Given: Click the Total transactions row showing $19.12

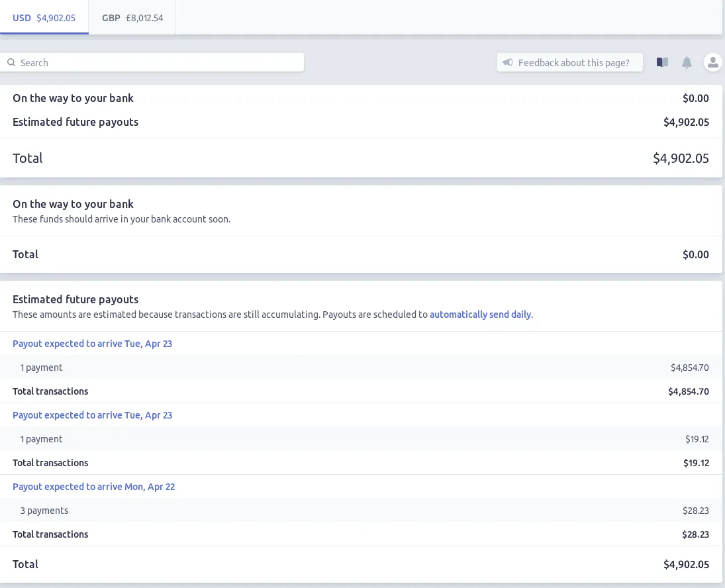Looking at the screenshot, I should 361,463.
